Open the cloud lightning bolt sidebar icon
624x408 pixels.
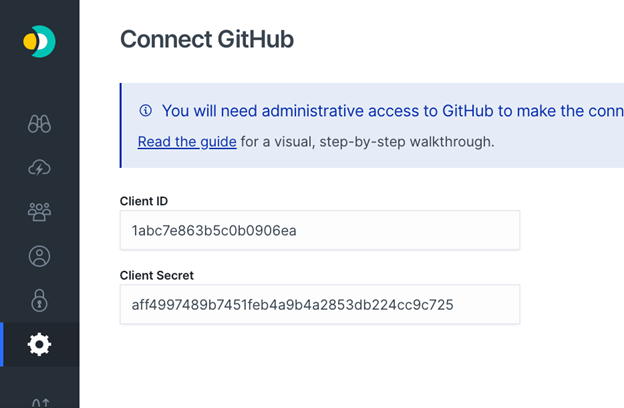coord(39,168)
